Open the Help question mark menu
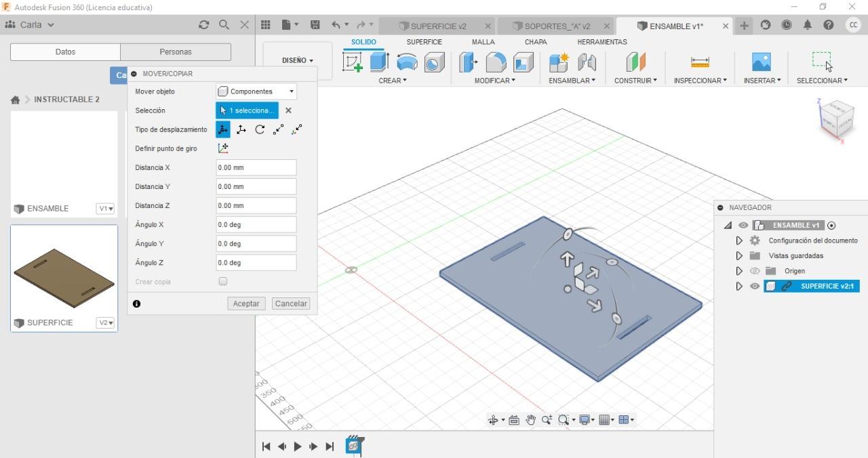Image resolution: width=868 pixels, height=458 pixels. [x=829, y=24]
